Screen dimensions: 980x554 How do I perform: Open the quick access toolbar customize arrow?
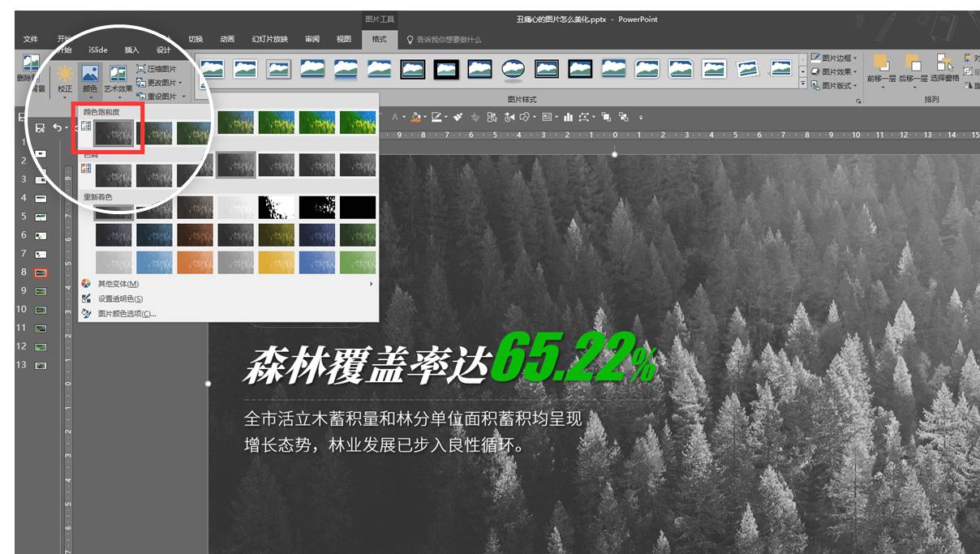point(641,117)
